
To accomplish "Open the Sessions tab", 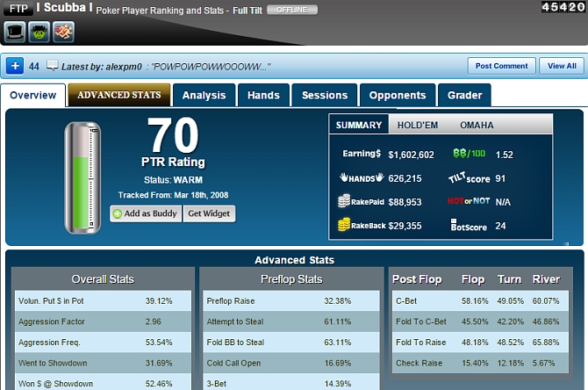I will pyautogui.click(x=325, y=96).
